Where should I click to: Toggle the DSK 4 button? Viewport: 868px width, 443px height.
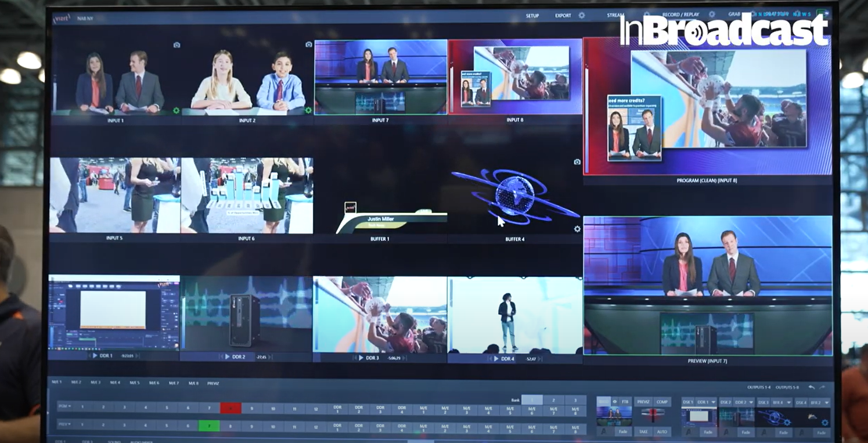(801, 402)
